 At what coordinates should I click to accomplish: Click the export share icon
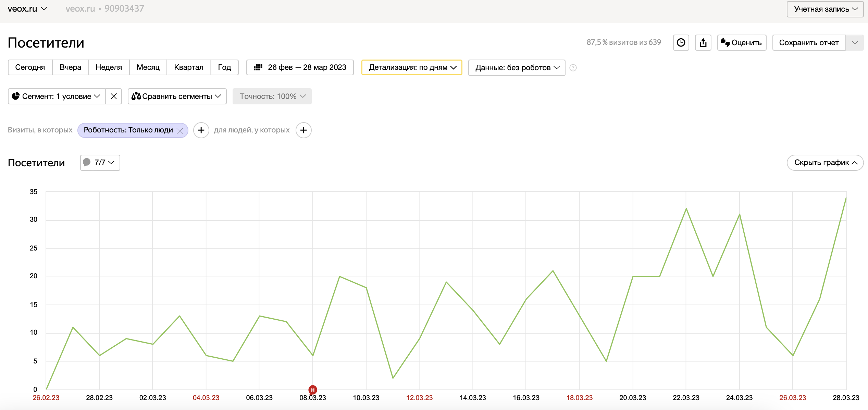[703, 42]
